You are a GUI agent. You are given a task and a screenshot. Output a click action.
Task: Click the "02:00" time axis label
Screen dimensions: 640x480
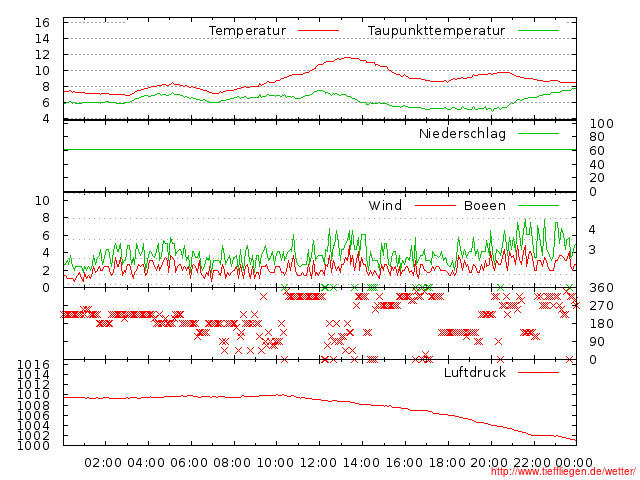(x=103, y=463)
